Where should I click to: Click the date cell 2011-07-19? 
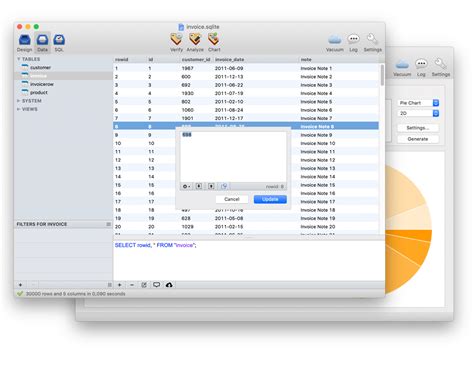229,93
